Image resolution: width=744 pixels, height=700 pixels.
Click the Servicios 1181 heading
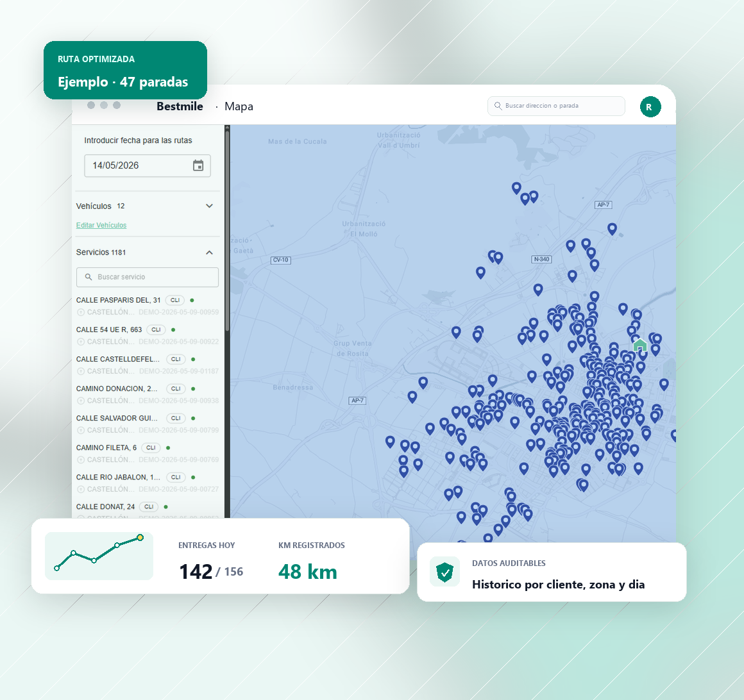[x=101, y=253]
